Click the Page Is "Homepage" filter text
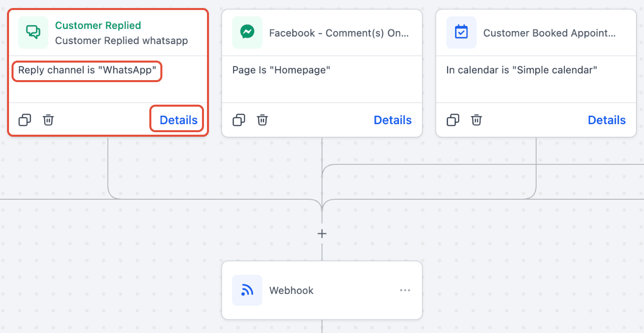Screen dimensions: 644x333 (281, 70)
